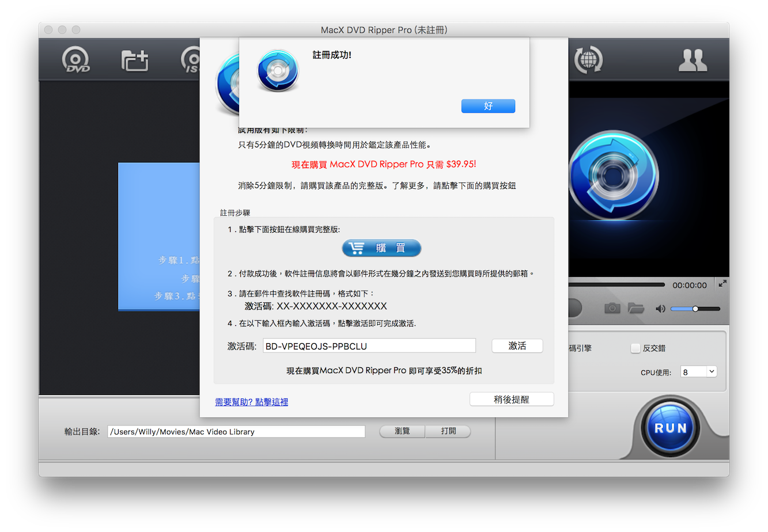Image resolution: width=768 pixels, height=532 pixels.
Task: Click the 稍後提醒 remind later button
Action: [x=512, y=399]
